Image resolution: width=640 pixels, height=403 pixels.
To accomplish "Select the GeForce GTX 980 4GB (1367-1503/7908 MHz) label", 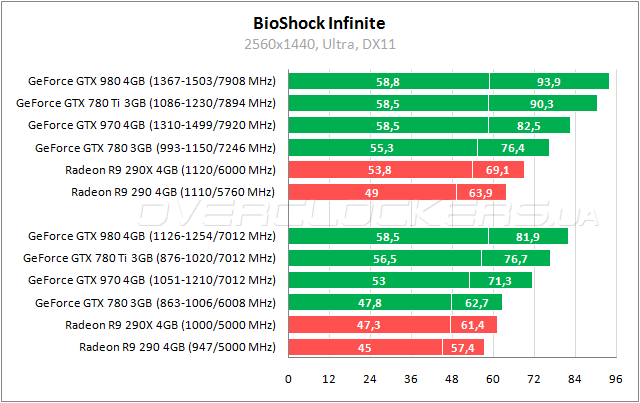I will click(151, 81).
